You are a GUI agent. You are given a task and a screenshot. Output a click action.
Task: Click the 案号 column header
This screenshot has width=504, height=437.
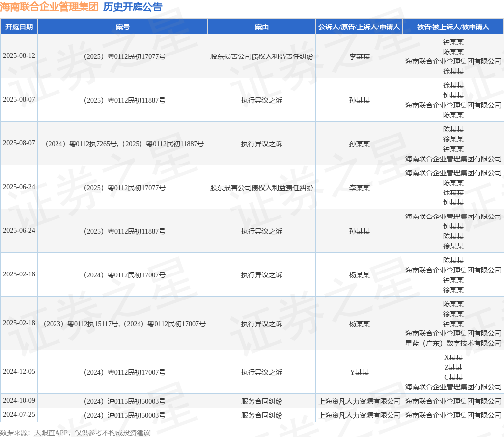[x=123, y=27]
